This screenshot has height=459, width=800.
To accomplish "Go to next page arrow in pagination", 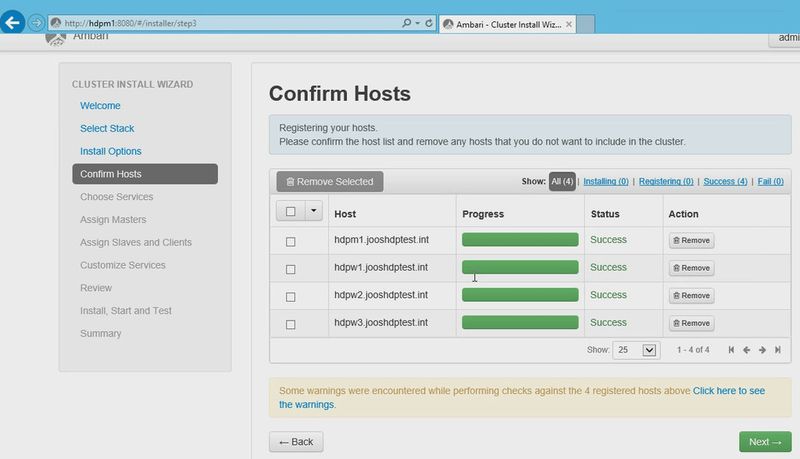I will 762,350.
